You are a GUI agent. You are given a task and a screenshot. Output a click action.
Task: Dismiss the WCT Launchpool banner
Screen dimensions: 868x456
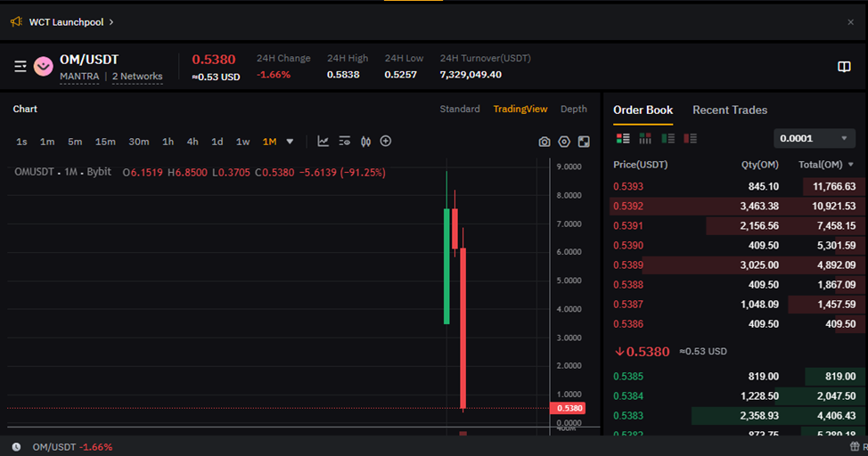(x=850, y=22)
